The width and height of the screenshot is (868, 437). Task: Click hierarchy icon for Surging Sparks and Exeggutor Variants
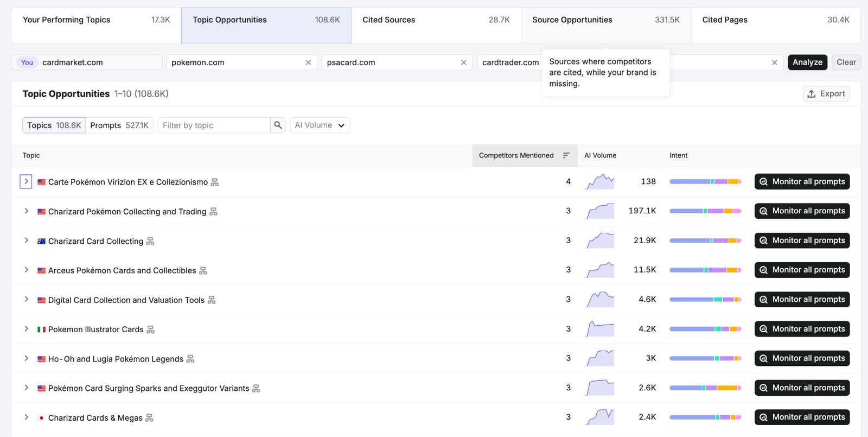point(257,389)
